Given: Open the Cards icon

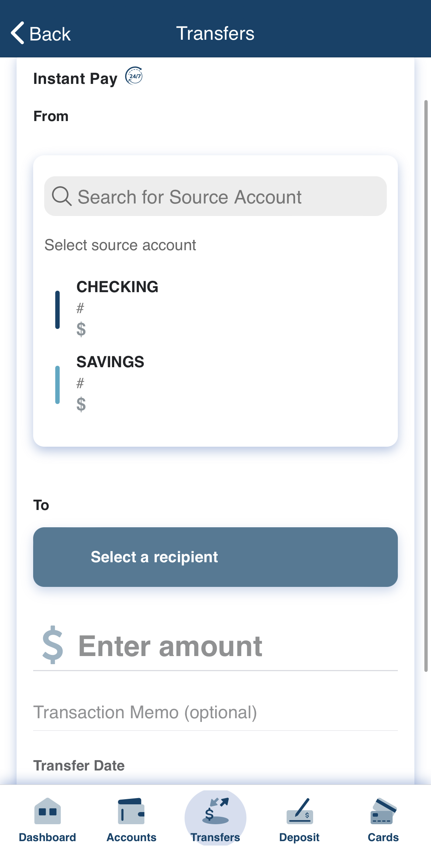Looking at the screenshot, I should [x=383, y=811].
